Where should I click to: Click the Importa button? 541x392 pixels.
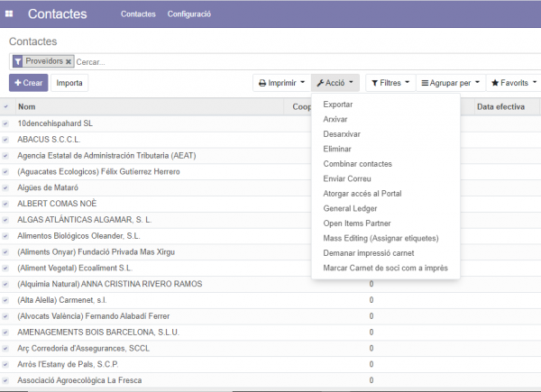(x=69, y=83)
